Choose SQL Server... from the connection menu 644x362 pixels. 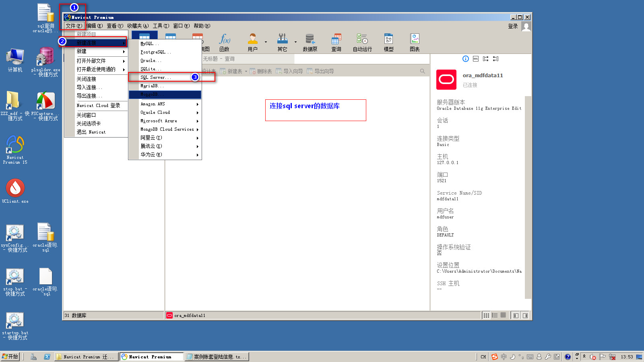[x=155, y=77]
